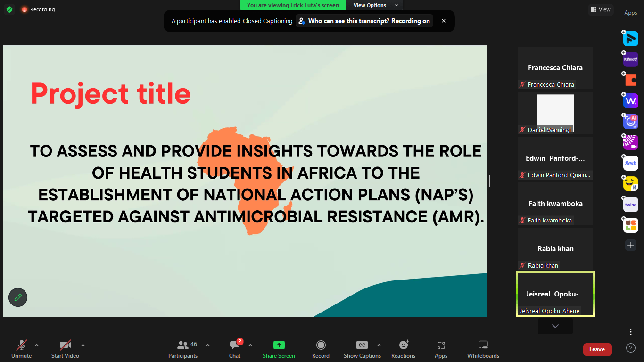Leave the meeting

597,349
